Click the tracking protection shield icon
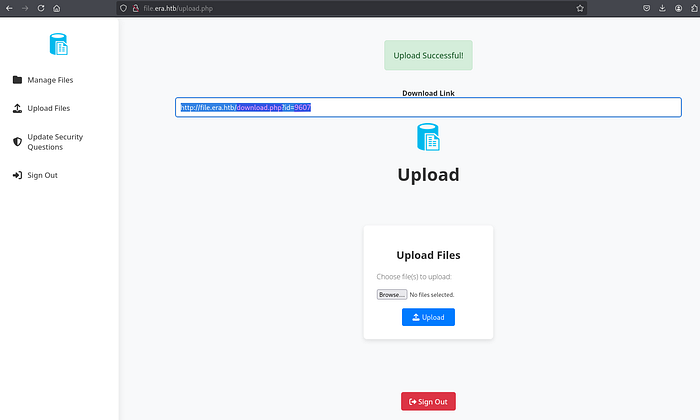The width and height of the screenshot is (700, 420). pos(124,8)
